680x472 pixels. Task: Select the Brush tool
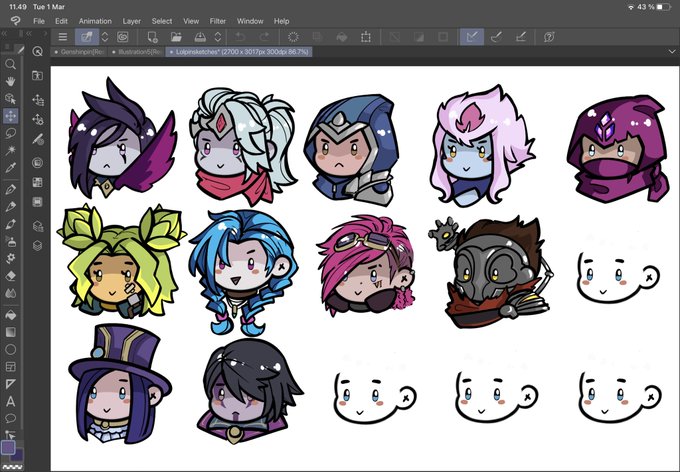[x=10, y=224]
